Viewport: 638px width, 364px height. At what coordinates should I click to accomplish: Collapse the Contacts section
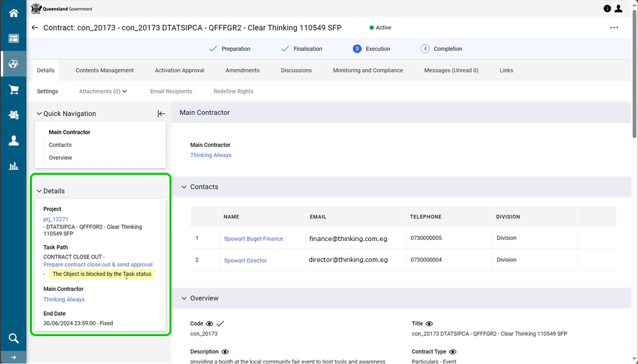pyautogui.click(x=184, y=187)
